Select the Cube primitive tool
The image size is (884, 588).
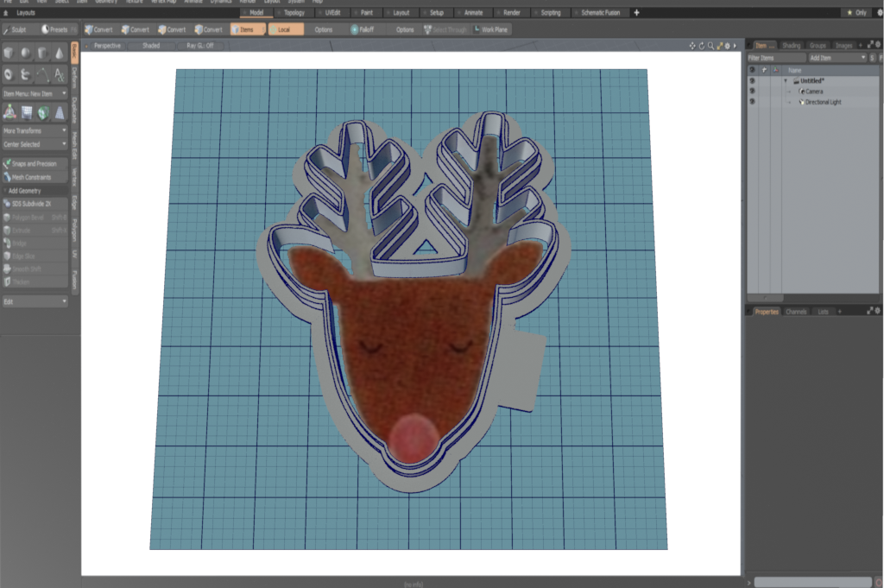pyautogui.click(x=9, y=54)
